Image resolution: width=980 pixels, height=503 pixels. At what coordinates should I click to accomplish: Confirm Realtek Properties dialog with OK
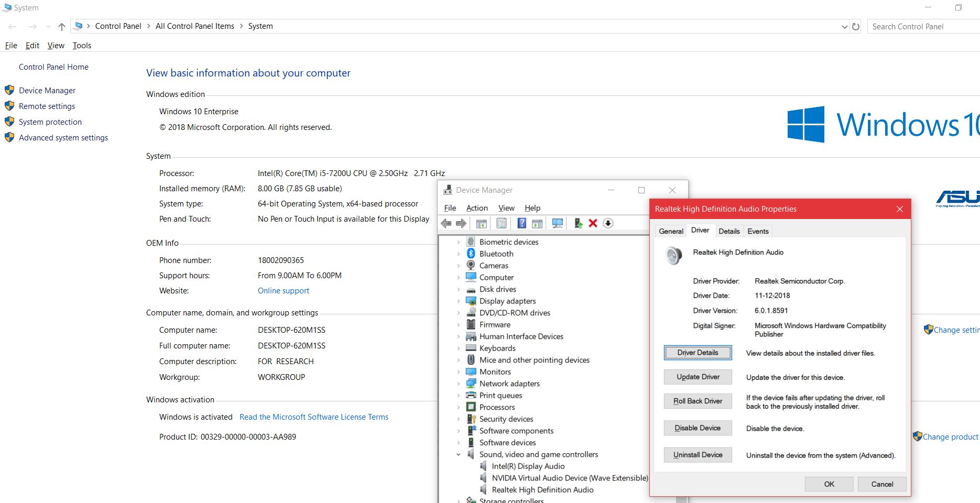[x=829, y=484]
